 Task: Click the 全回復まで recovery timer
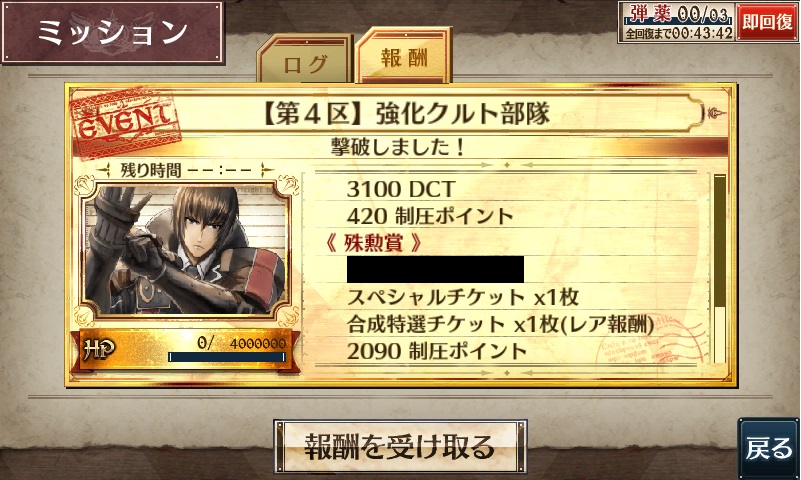(x=677, y=33)
